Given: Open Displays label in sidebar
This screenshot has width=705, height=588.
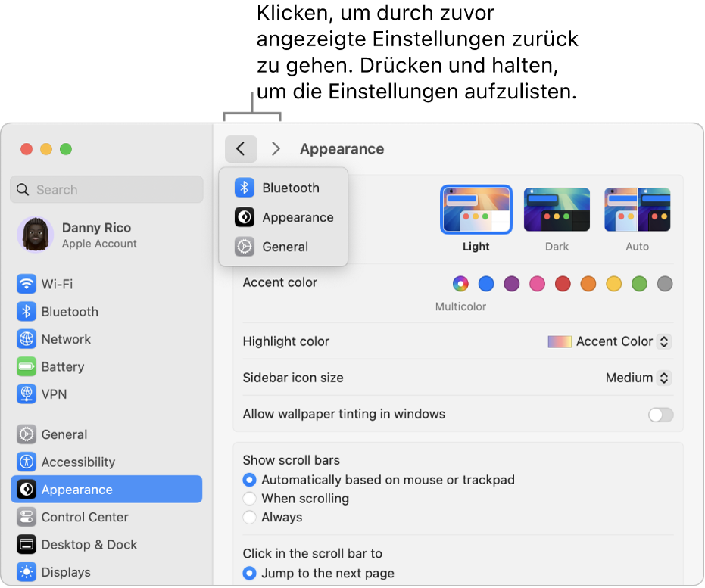Looking at the screenshot, I should pos(66,572).
